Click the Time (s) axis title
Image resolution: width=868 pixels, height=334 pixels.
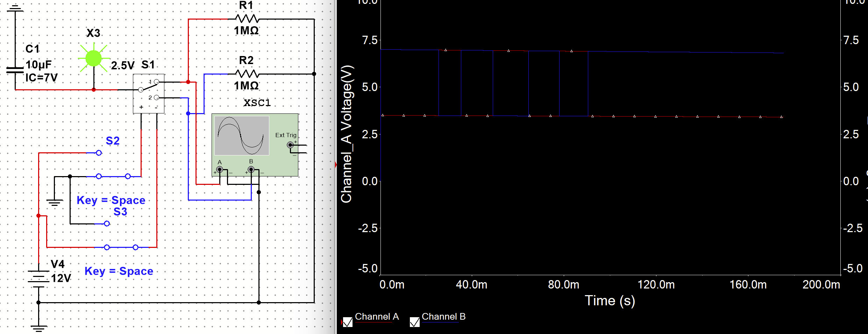[610, 301]
